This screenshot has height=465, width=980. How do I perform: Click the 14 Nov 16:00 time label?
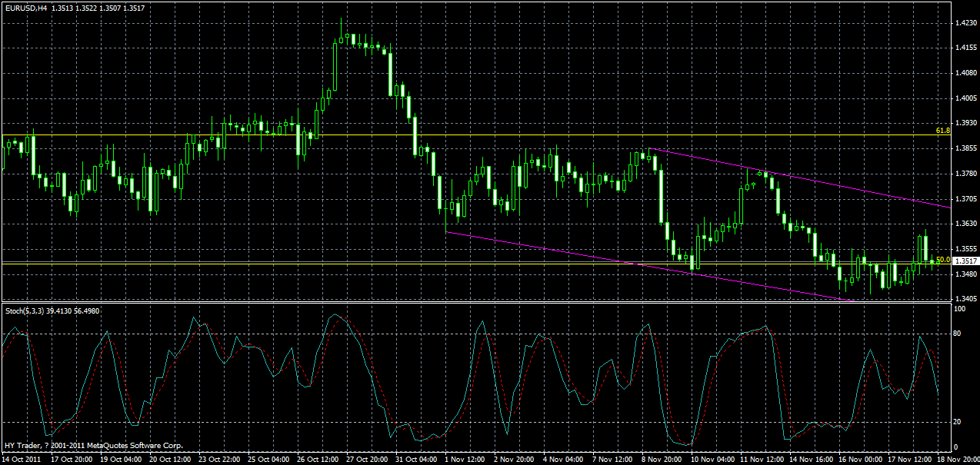click(811, 460)
